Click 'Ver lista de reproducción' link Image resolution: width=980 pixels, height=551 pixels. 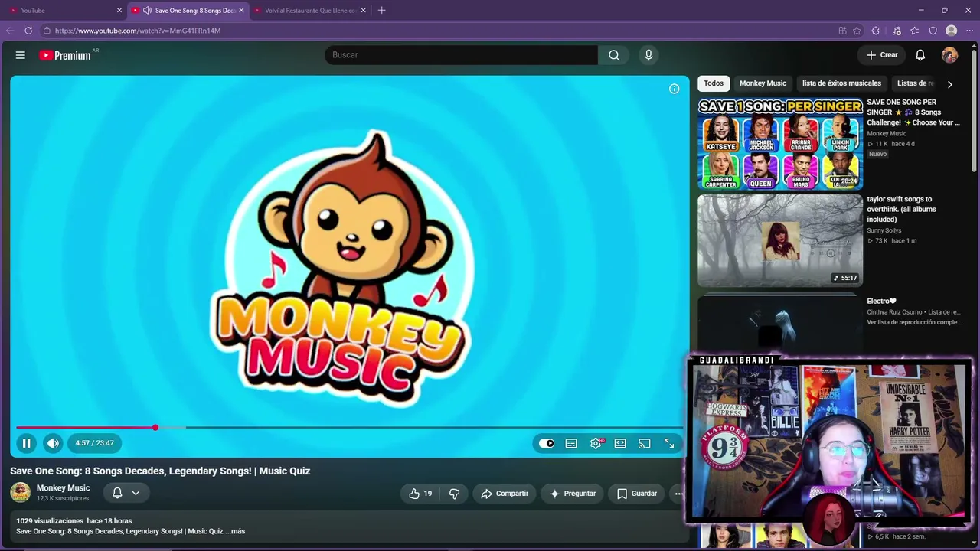(x=913, y=323)
